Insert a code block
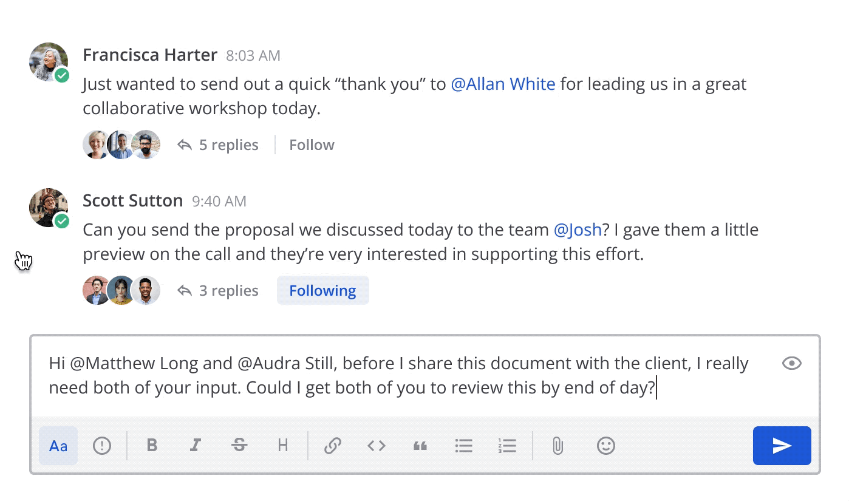Viewport: 849px width, 504px height. click(x=377, y=446)
